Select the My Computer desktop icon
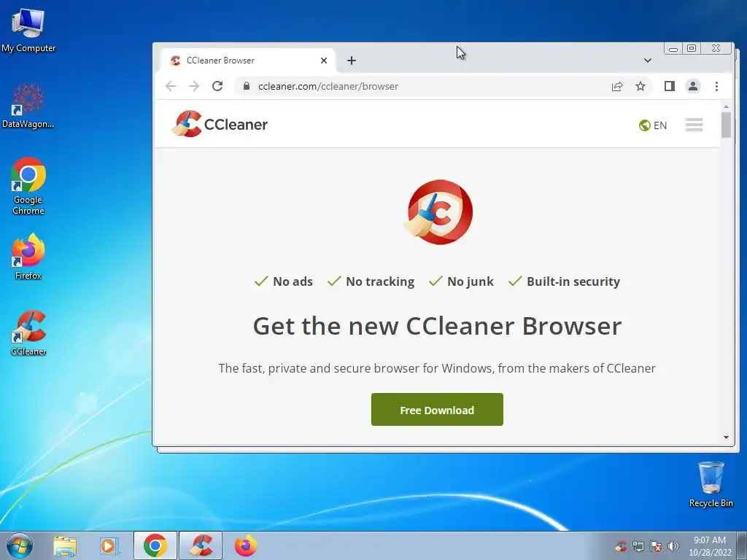 click(28, 30)
